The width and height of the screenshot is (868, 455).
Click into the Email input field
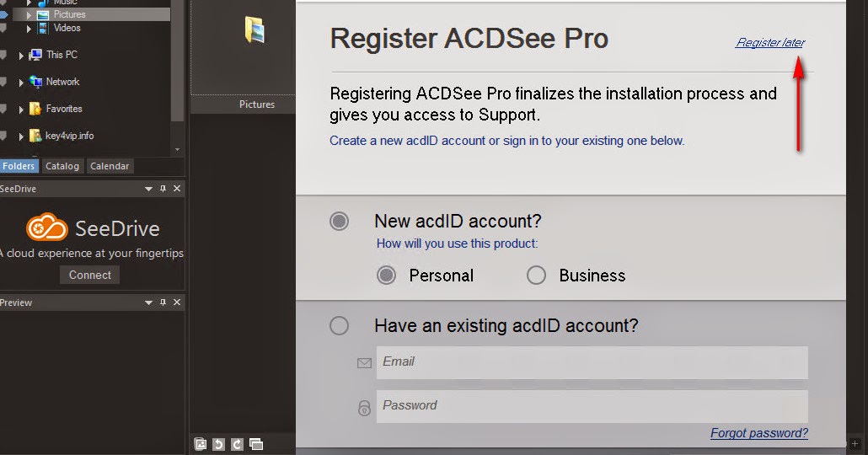pyautogui.click(x=592, y=362)
